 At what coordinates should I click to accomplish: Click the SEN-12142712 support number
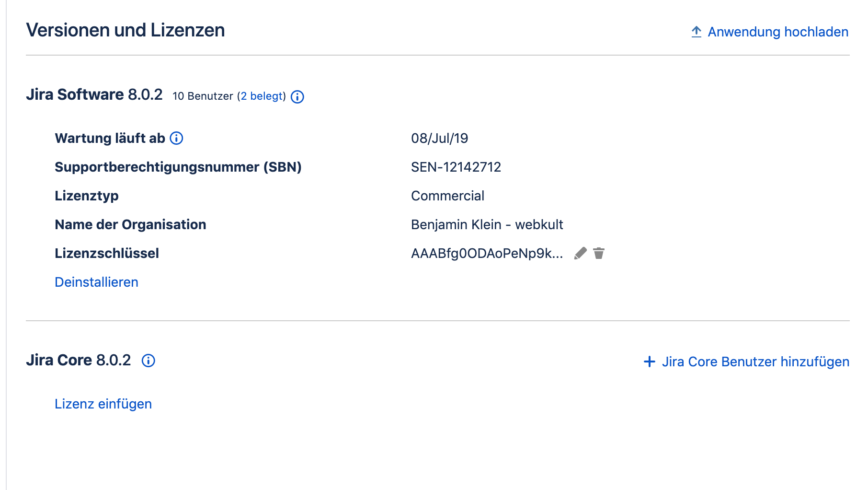456,167
